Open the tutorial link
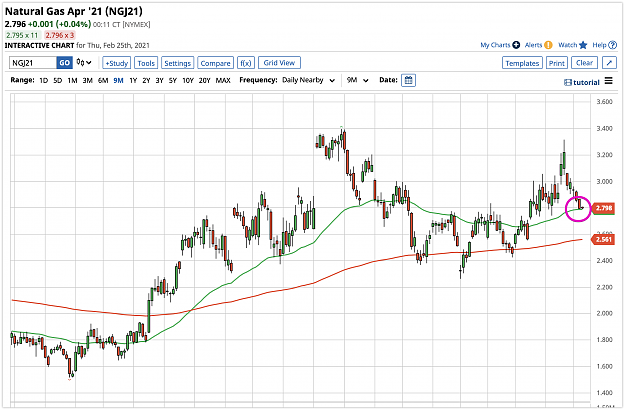 click(582, 82)
